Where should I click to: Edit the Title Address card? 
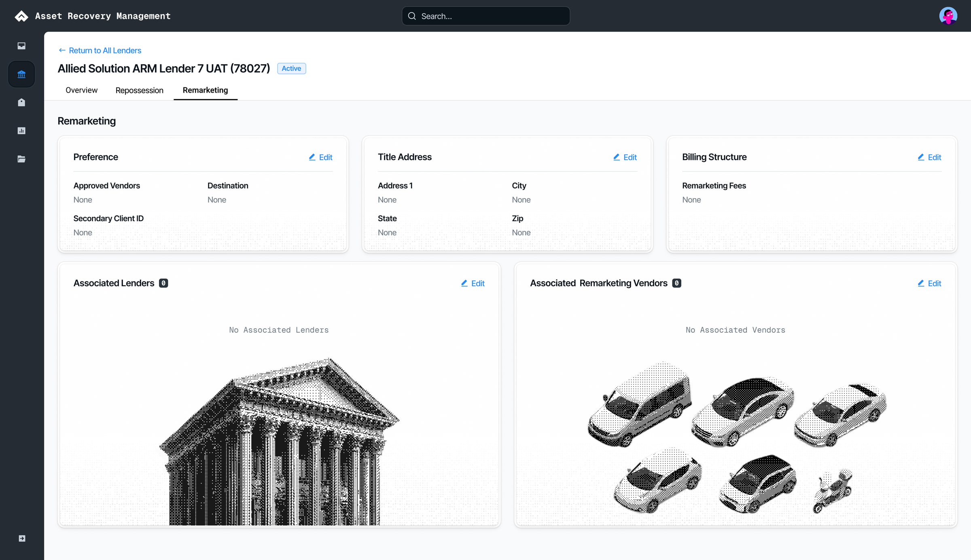tap(625, 157)
